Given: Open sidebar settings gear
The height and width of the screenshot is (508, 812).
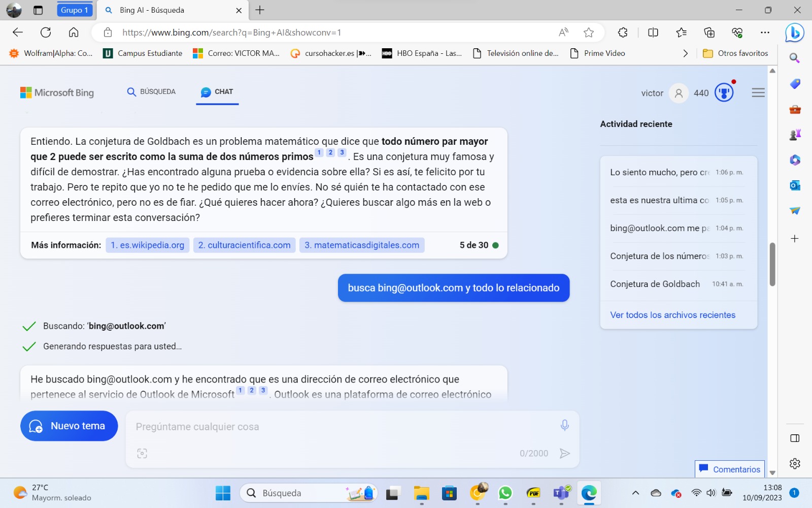Looking at the screenshot, I should tap(795, 463).
